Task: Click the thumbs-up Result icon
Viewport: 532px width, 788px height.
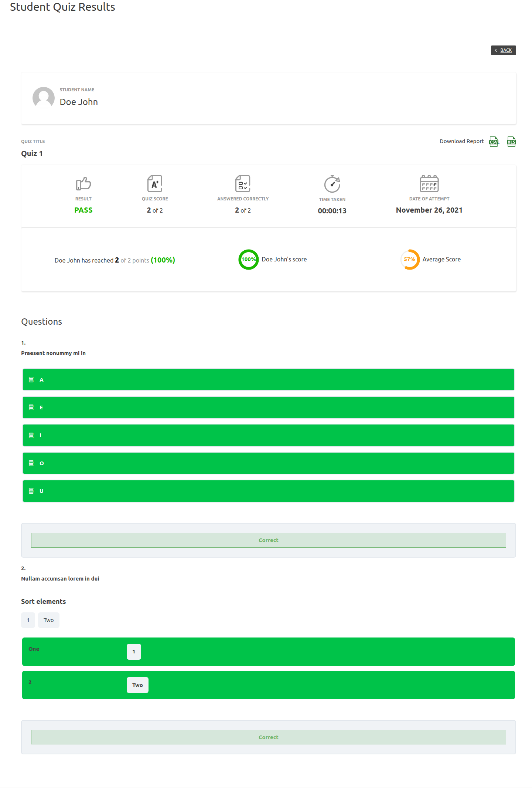Action: (x=83, y=183)
